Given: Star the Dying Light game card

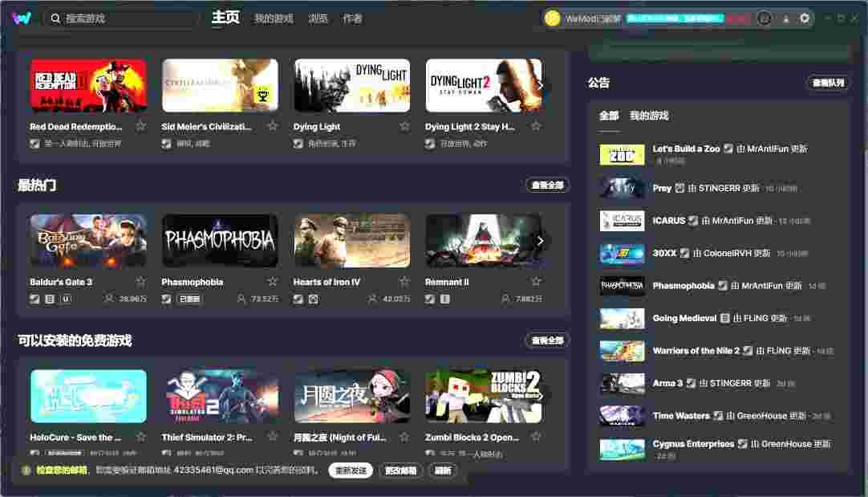Looking at the screenshot, I should (404, 126).
